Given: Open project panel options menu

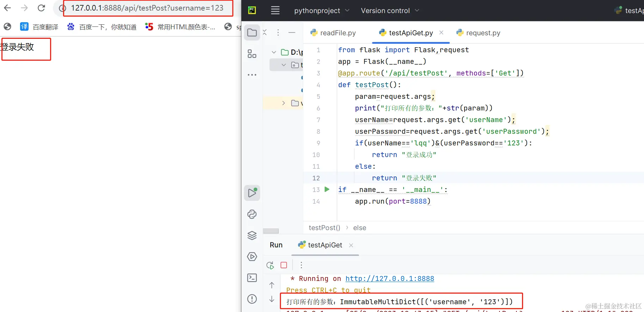Looking at the screenshot, I should point(278,32).
